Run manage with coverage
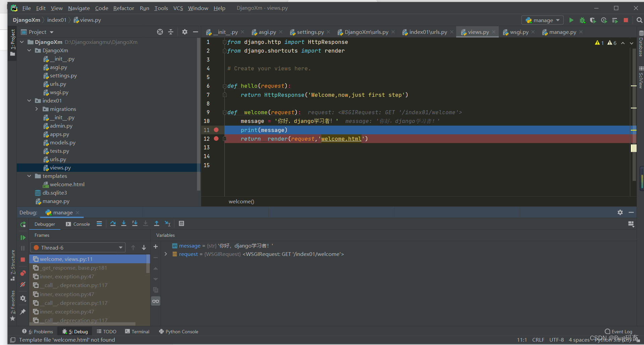This screenshot has width=644, height=345. click(593, 20)
